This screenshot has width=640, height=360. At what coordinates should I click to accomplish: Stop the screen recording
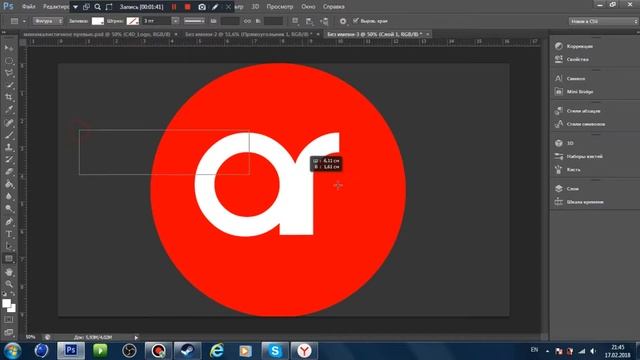coord(187,7)
